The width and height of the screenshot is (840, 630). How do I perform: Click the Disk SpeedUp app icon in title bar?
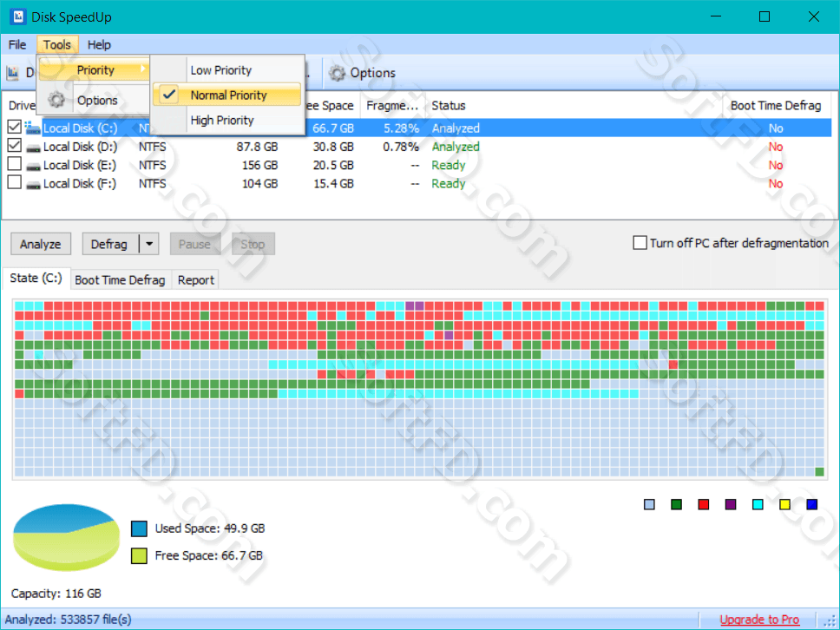pyautogui.click(x=17, y=16)
